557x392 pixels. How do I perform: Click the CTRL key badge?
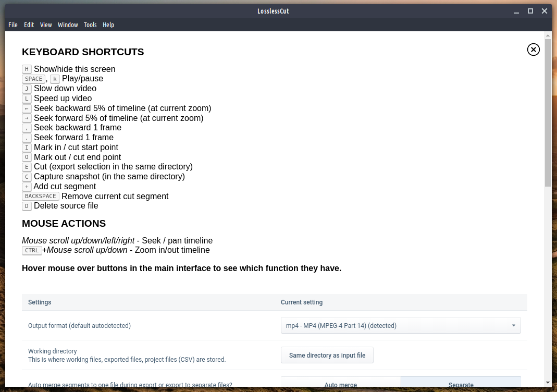click(x=32, y=250)
